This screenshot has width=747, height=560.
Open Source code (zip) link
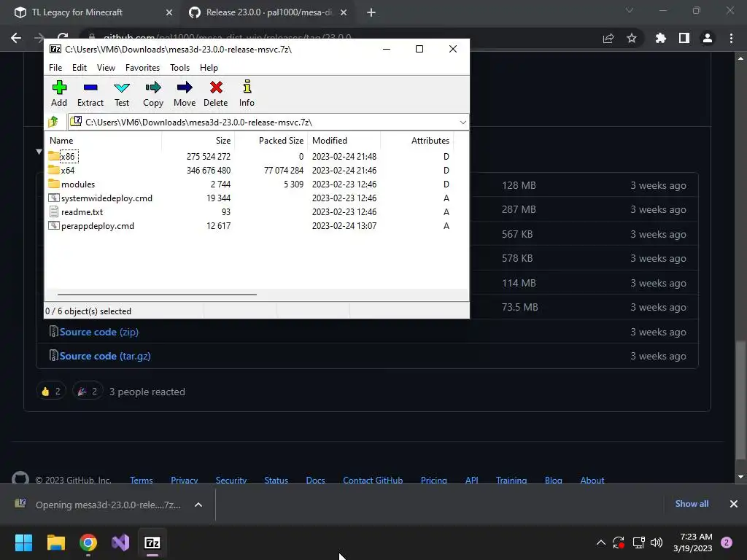(98, 332)
